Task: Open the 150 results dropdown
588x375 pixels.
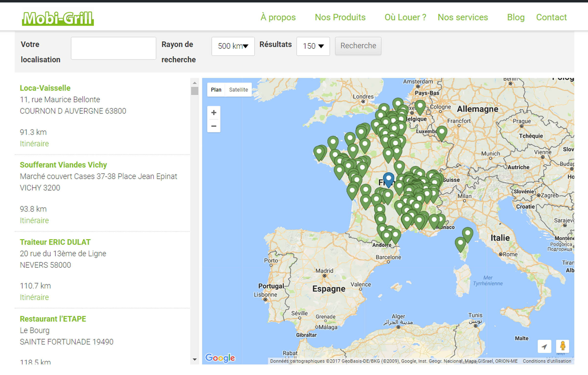Action: (313, 46)
